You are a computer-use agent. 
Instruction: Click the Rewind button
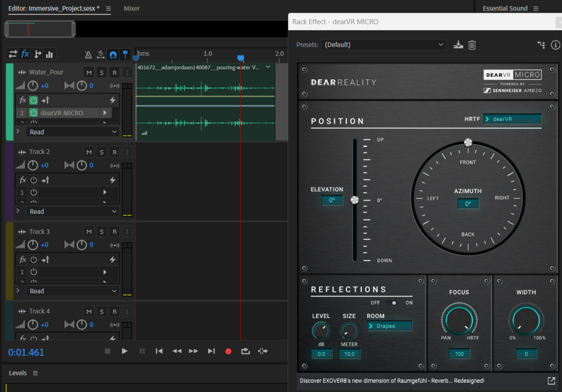(177, 351)
